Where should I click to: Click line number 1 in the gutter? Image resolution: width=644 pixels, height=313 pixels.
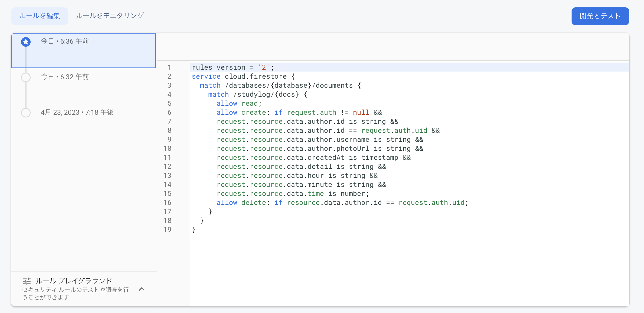(x=169, y=67)
